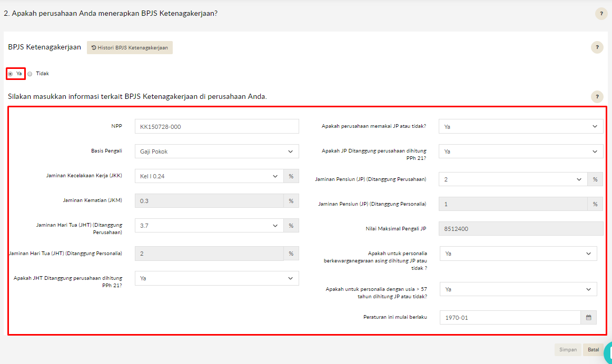Viewport: 612px width, 364px height.
Task: Click the Batal button
Action: tap(593, 350)
